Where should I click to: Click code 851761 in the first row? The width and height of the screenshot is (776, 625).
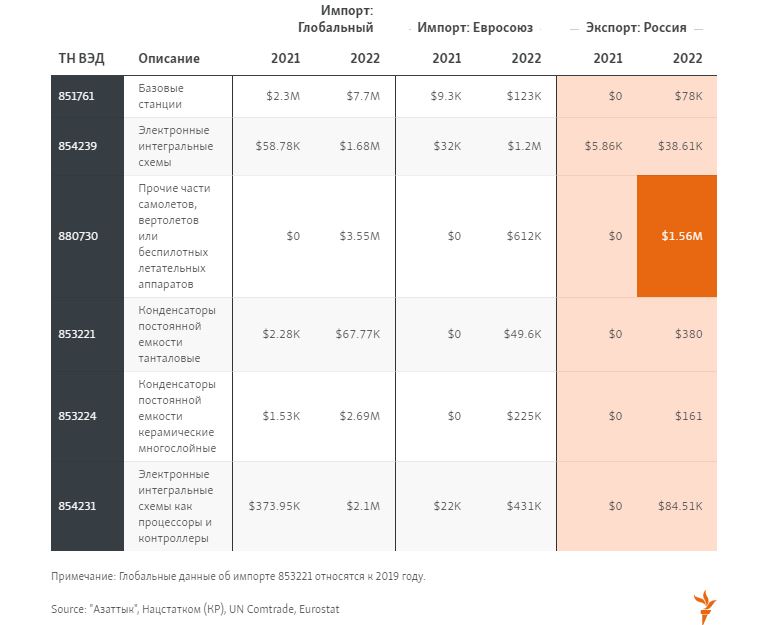click(77, 96)
